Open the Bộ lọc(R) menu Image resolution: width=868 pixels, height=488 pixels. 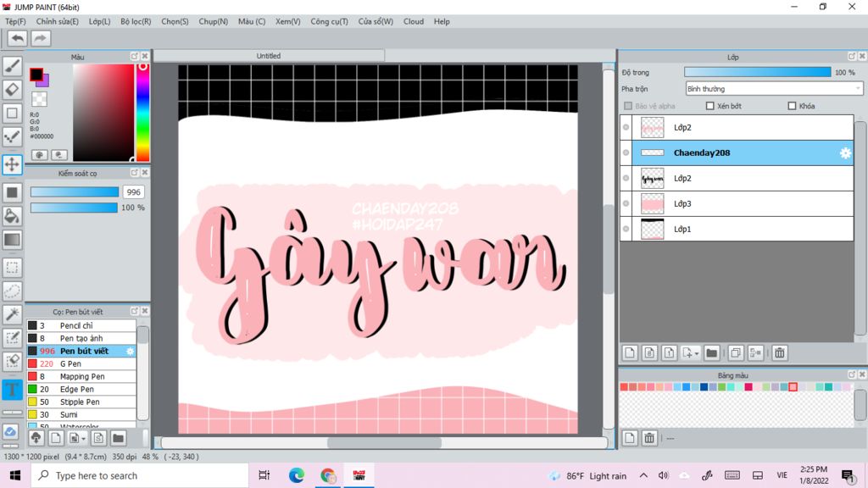click(136, 21)
